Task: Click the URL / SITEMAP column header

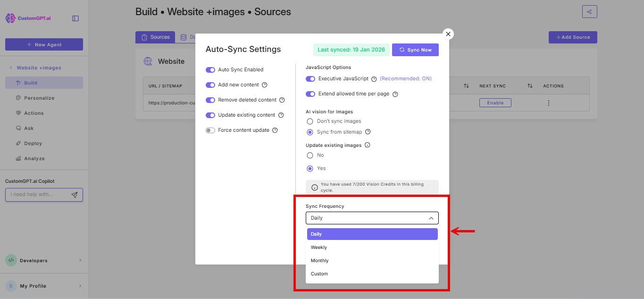Action: [165, 86]
